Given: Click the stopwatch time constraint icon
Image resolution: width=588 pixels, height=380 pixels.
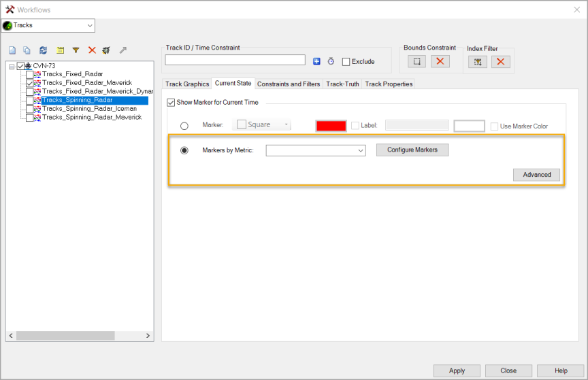Looking at the screenshot, I should [x=331, y=61].
